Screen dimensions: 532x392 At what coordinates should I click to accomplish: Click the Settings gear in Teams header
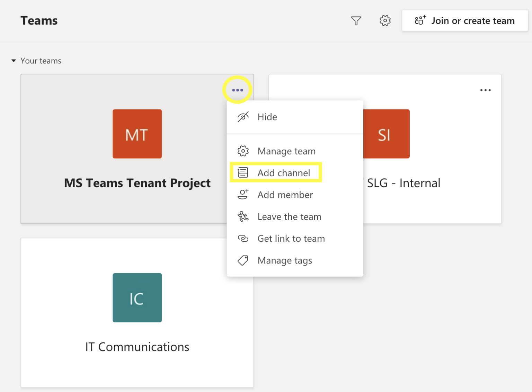pyautogui.click(x=385, y=21)
